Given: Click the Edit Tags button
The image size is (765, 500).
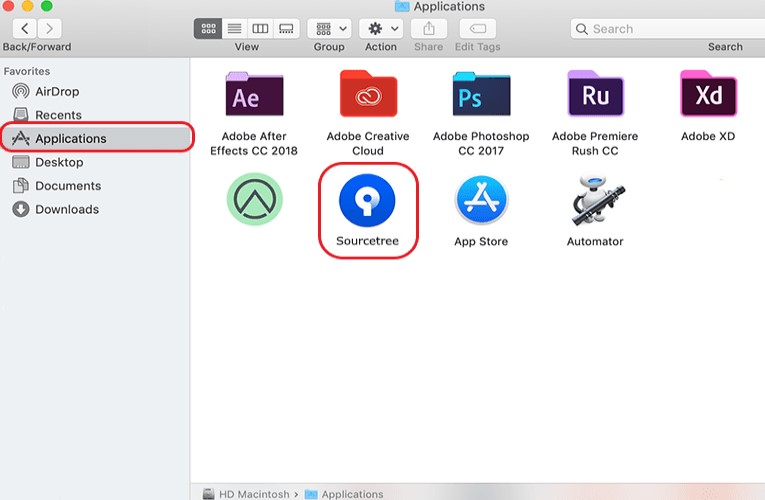Looking at the screenshot, I should pos(478,29).
